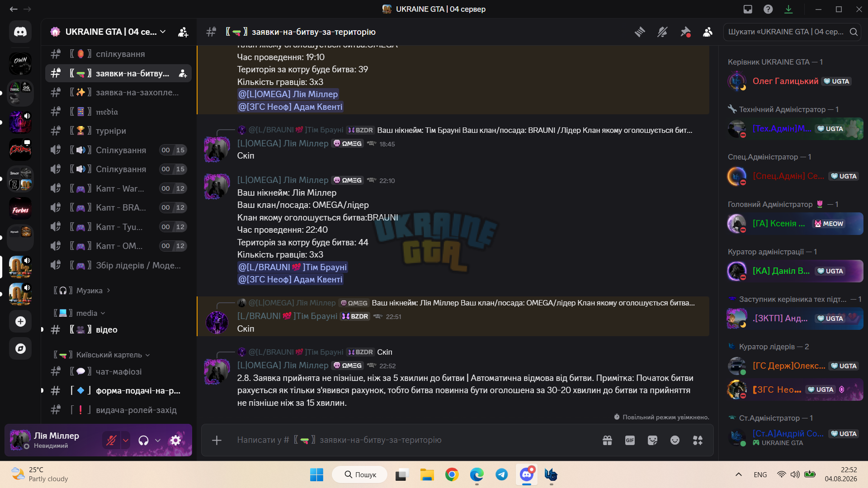Join Капт - War voice channel
Image resolution: width=868 pixels, height=488 pixels.
click(x=118, y=188)
